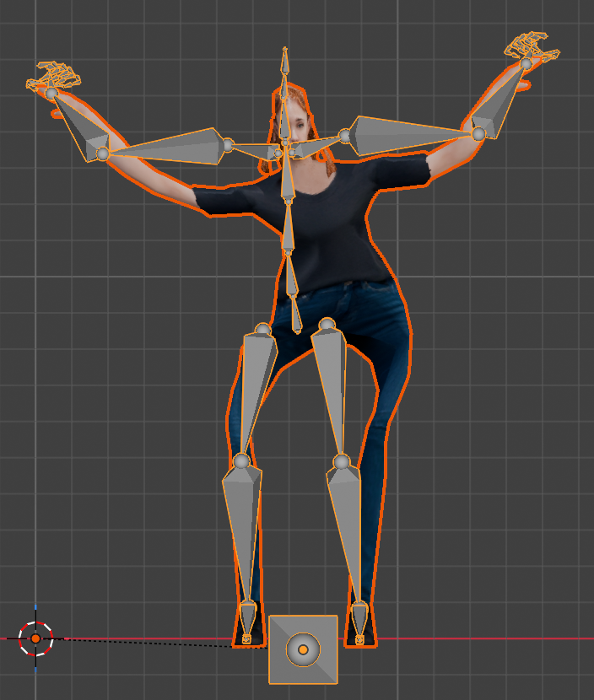Screen dimensions: 594x700
Task: Select the foot bone on the viewer's left
Action: click(x=248, y=618)
